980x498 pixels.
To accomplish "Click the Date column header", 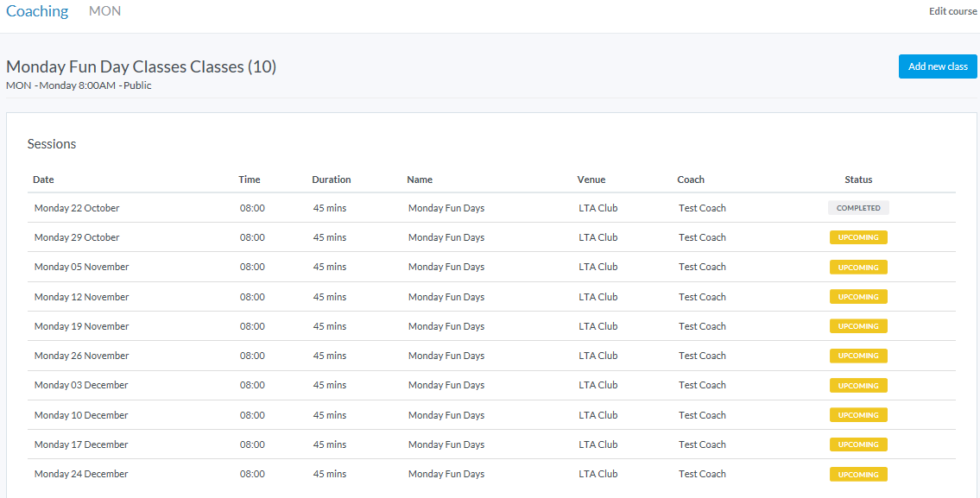I will (43, 180).
